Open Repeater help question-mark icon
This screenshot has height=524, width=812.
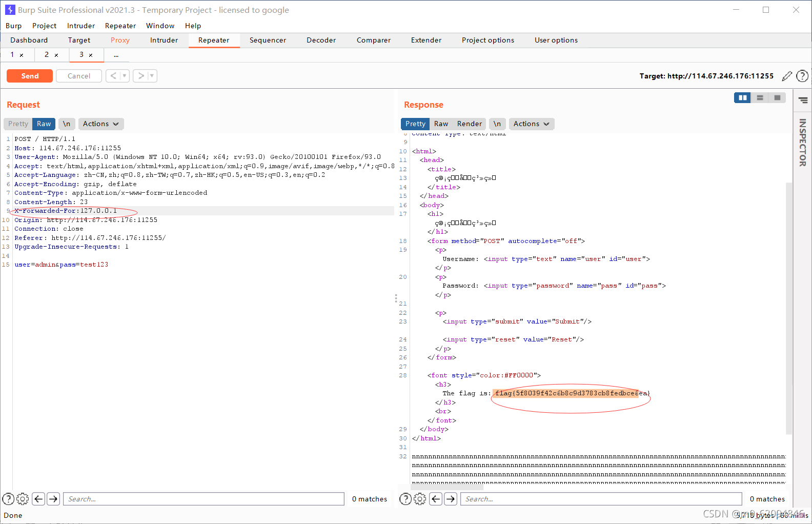tap(802, 76)
